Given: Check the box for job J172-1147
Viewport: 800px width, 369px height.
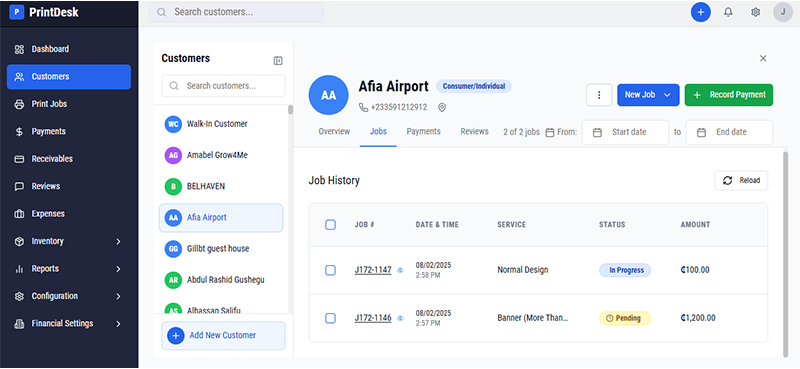Looking at the screenshot, I should pos(330,270).
